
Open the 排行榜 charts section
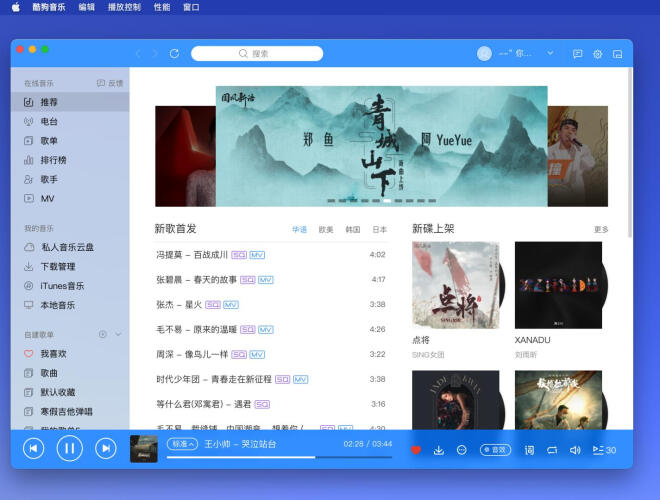(70, 160)
